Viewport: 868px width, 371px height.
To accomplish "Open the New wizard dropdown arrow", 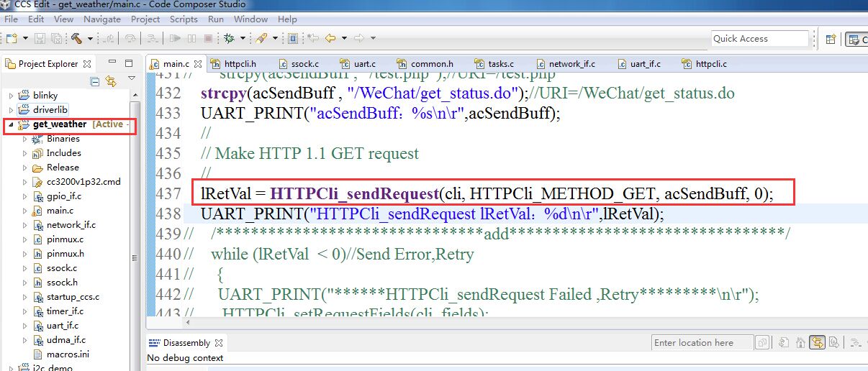I will tap(24, 38).
